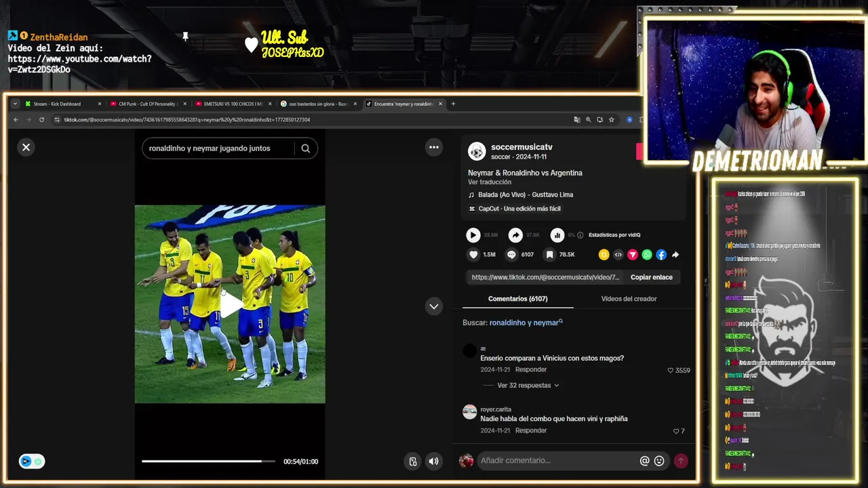Expand 'Ver 32 respuestas'

click(x=528, y=385)
